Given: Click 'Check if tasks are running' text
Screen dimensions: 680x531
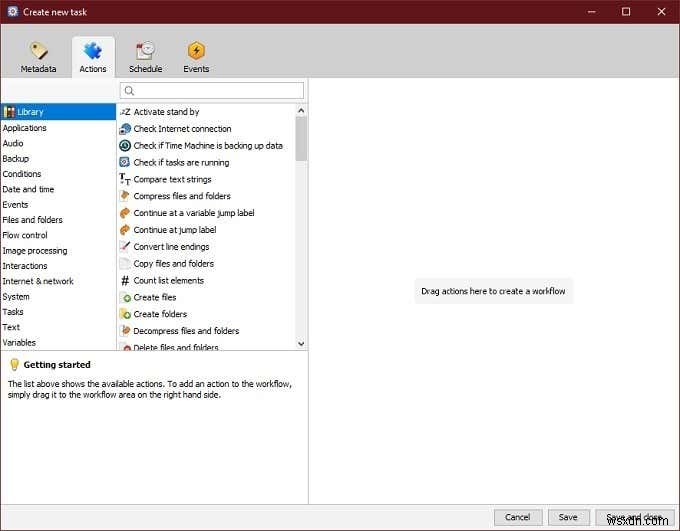Looking at the screenshot, I should (x=181, y=163).
